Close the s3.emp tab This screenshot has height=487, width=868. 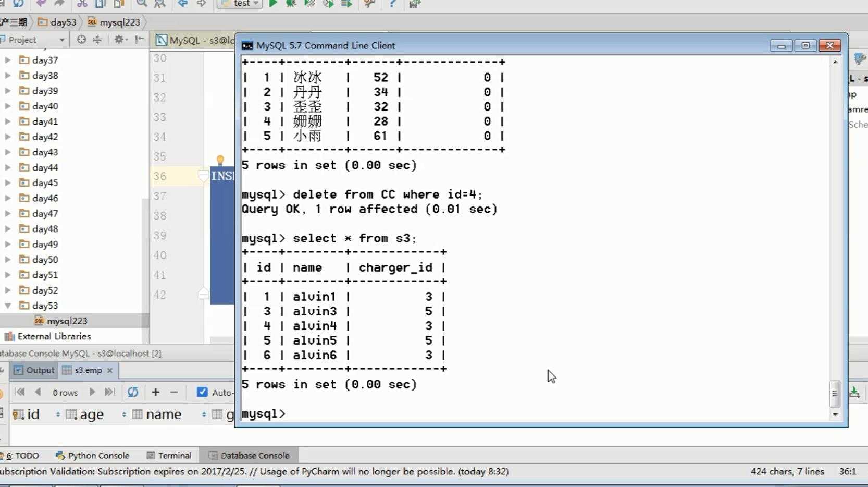(110, 370)
